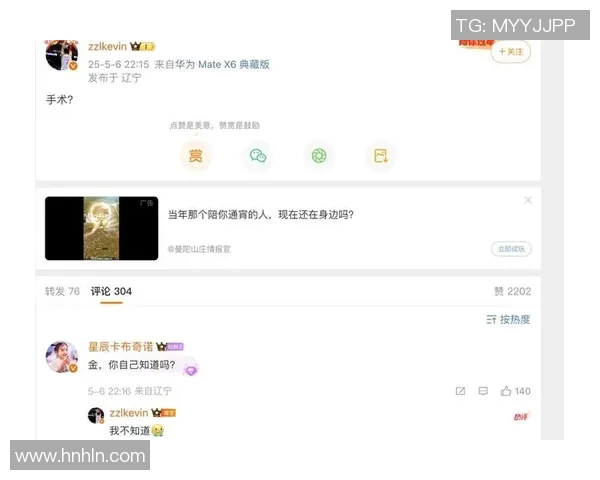Follow zzlkevin with the +关注 button

(510, 52)
